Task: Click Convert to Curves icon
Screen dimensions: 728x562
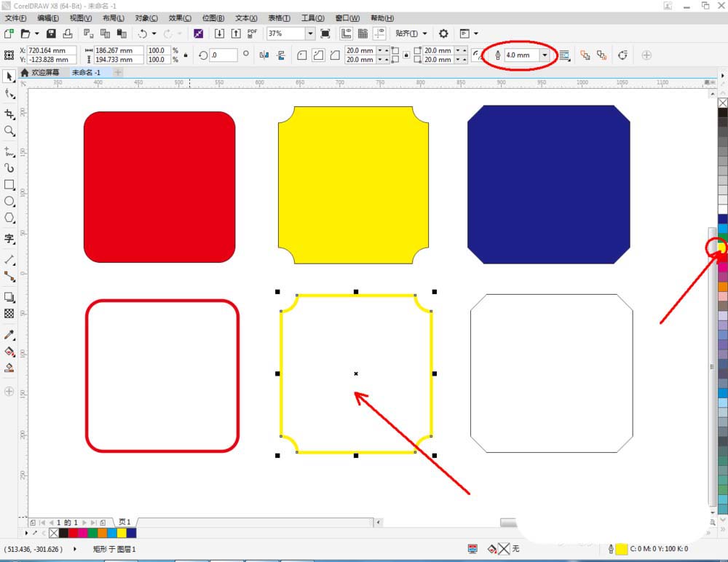Action: click(x=622, y=55)
